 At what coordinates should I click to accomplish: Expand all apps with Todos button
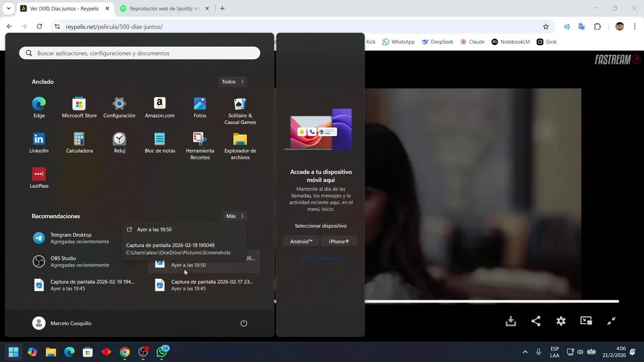(233, 81)
